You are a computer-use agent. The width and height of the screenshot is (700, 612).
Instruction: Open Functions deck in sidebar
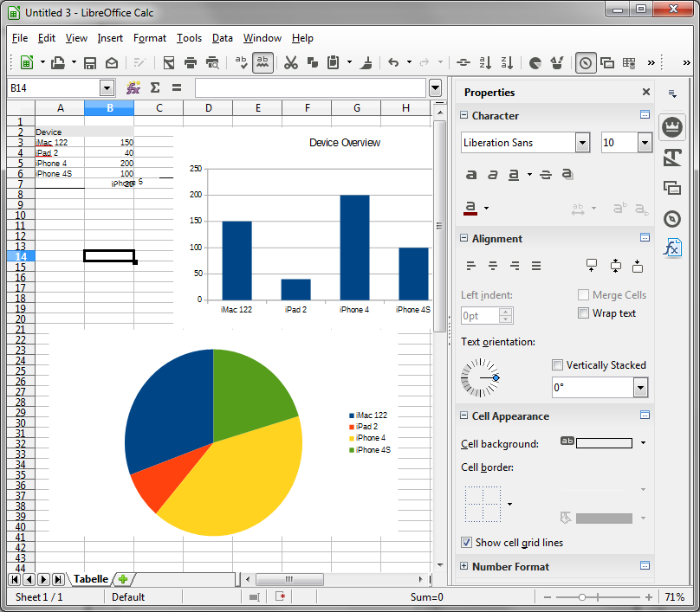tap(672, 248)
